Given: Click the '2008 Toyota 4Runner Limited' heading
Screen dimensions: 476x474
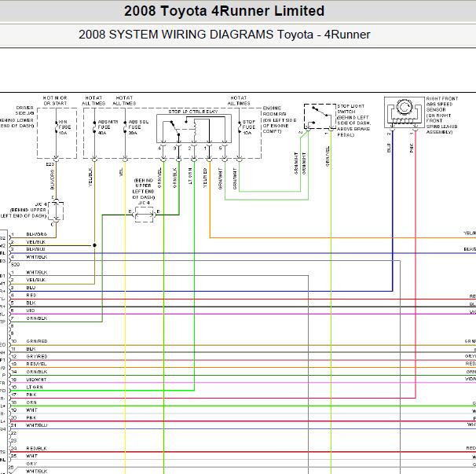Looking at the screenshot, I should coord(225,11).
